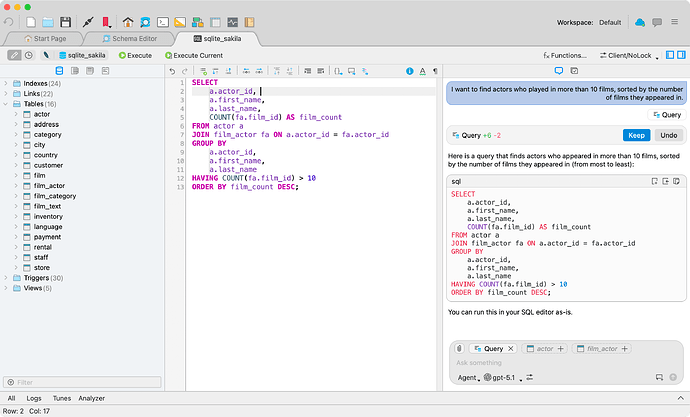Toggle the left sidebar panel
The height and width of the screenshot is (417, 690).
pyautogui.click(x=670, y=55)
